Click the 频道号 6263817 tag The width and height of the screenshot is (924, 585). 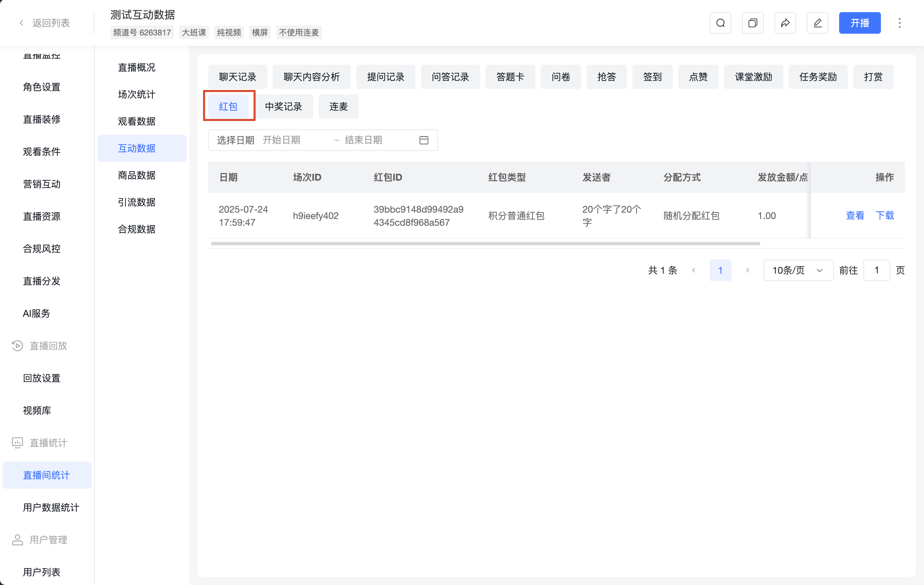[x=142, y=33]
